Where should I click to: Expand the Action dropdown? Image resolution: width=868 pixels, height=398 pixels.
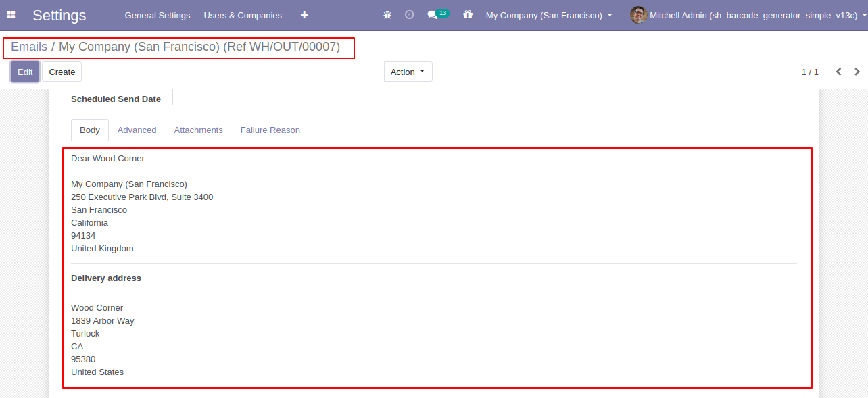(408, 72)
